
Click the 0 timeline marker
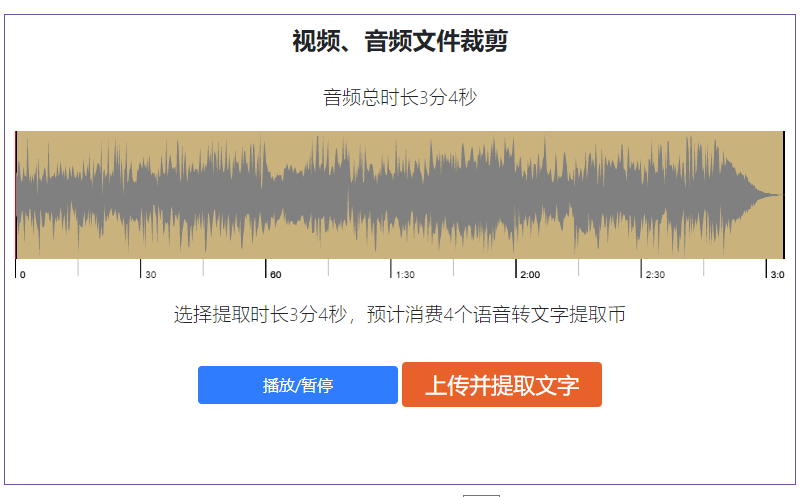pyautogui.click(x=22, y=275)
